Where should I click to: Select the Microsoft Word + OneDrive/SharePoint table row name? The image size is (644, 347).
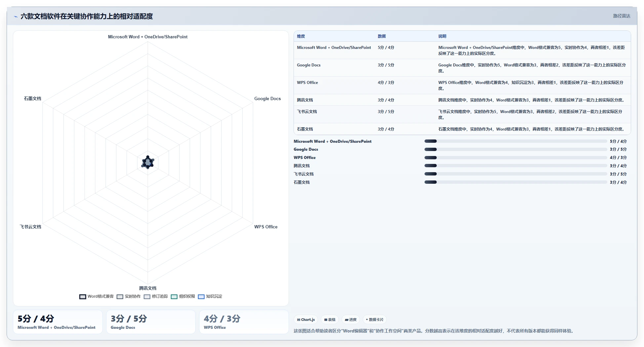[334, 48]
